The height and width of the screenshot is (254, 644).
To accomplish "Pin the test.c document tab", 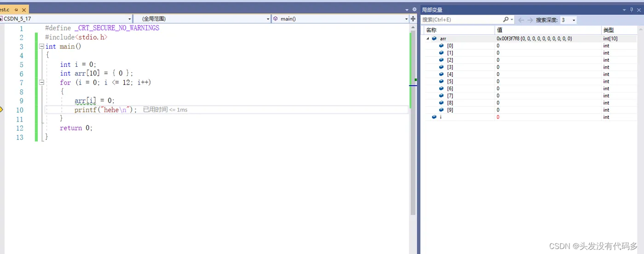I will click(16, 10).
